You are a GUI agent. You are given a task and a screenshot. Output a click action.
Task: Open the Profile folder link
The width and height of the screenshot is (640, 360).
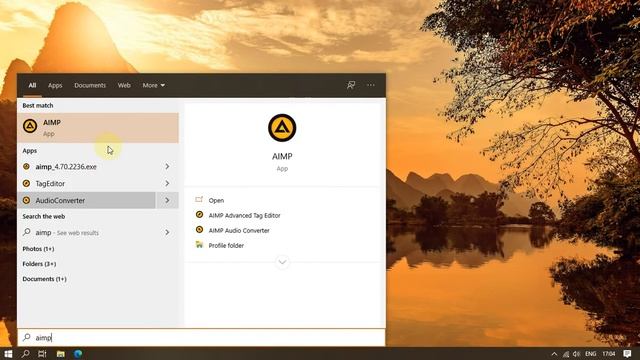[x=226, y=245]
